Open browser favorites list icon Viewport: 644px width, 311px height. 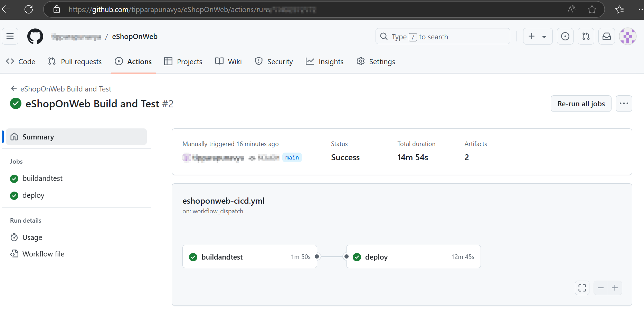pyautogui.click(x=619, y=9)
